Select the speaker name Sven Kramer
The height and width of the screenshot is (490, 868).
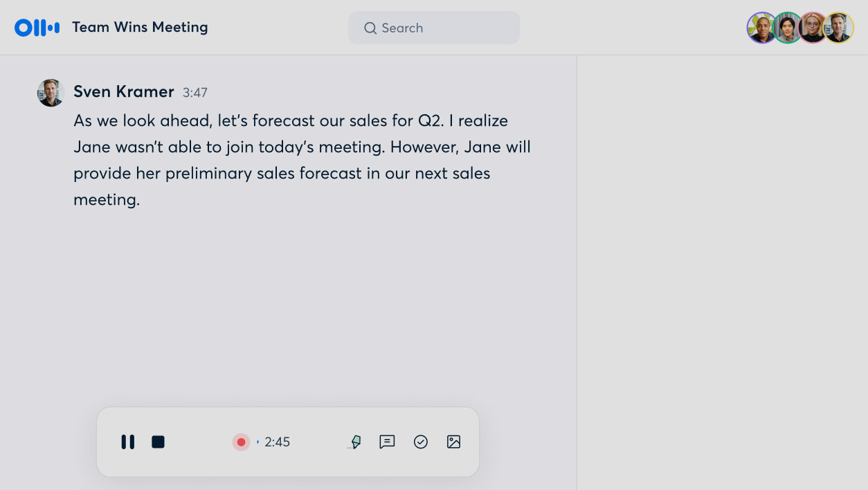click(x=123, y=91)
